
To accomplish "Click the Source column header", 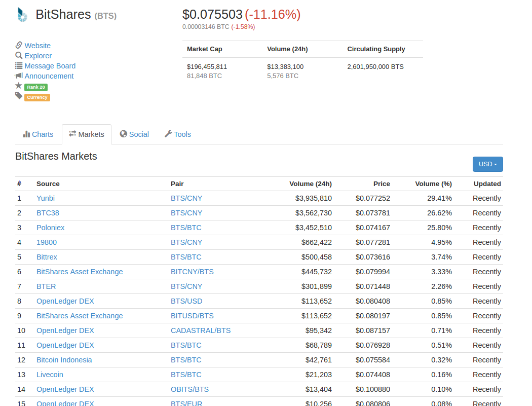I will [48, 183].
